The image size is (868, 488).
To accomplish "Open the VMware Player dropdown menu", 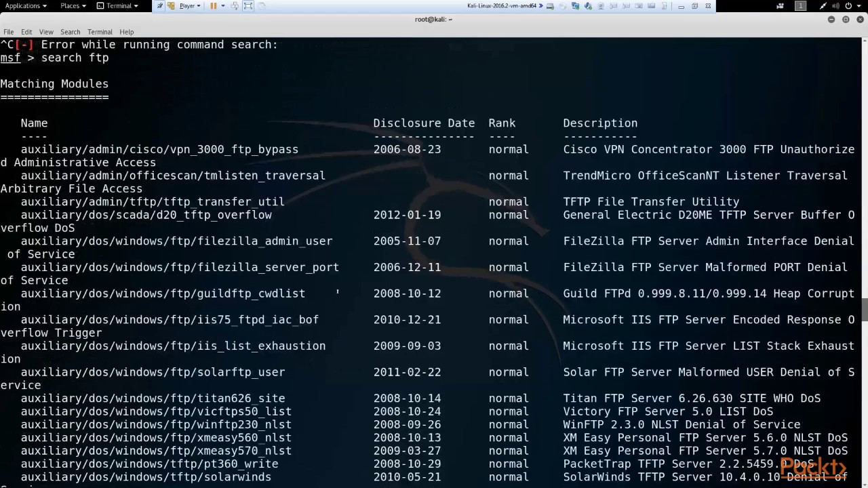I will [190, 5].
